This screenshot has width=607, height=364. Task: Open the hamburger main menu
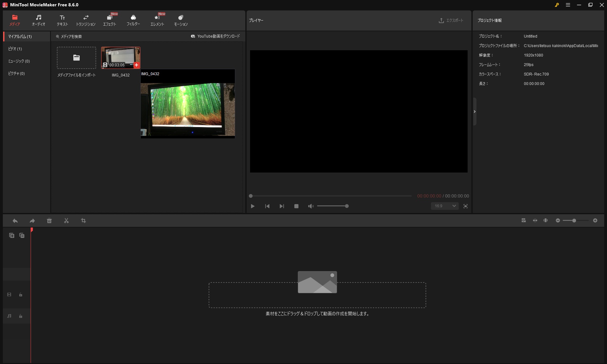tap(568, 5)
